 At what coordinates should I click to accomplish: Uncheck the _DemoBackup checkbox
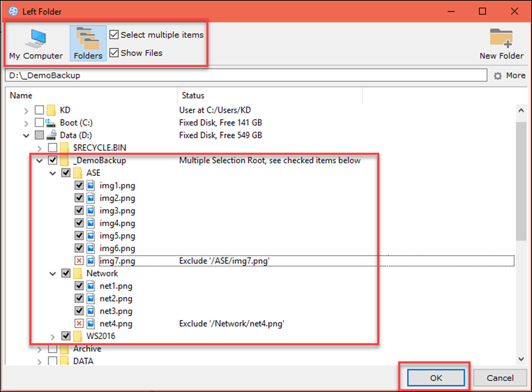[53, 160]
